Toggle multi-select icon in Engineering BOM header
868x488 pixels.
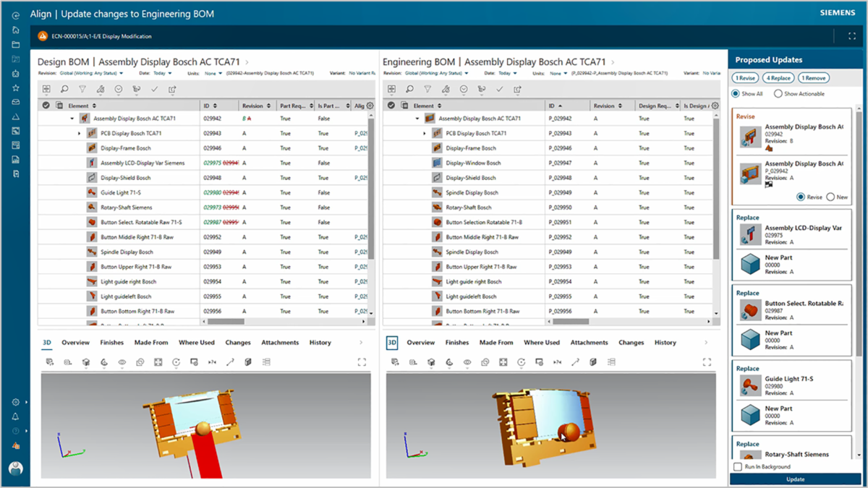pyautogui.click(x=404, y=106)
